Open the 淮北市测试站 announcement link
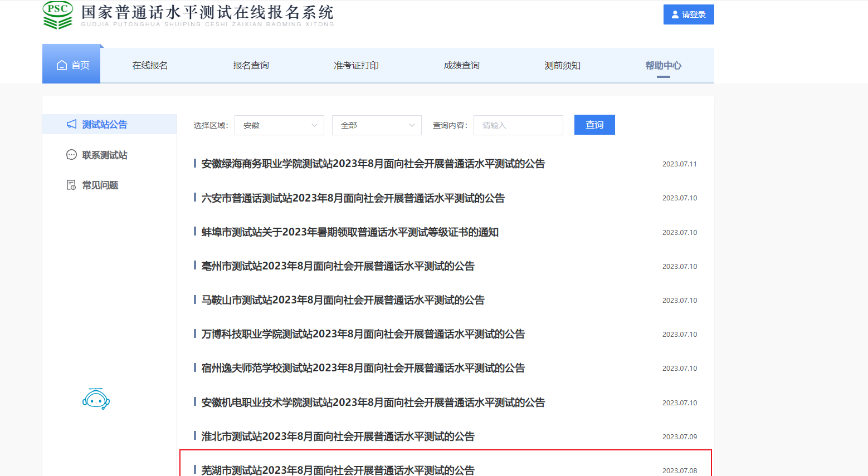Screen dimensions: 868x476 [x=338, y=436]
